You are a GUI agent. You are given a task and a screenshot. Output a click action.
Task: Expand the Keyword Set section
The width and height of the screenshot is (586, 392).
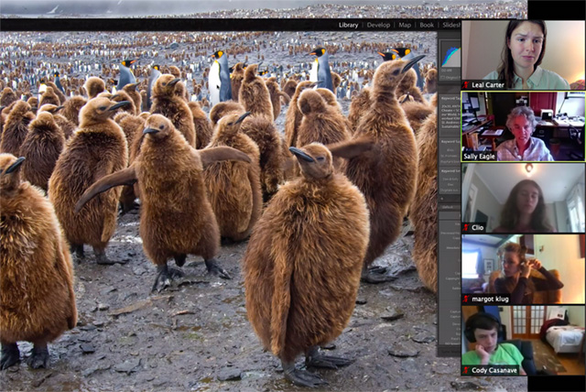(x=450, y=170)
